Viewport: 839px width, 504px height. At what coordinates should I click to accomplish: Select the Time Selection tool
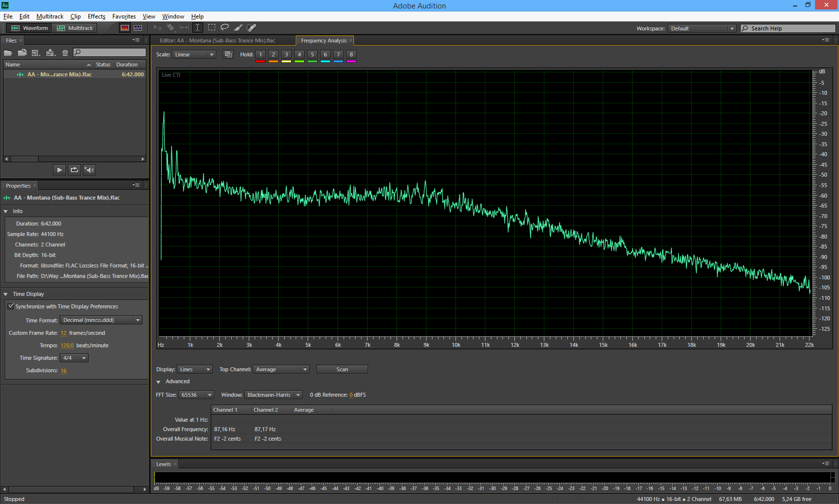click(197, 28)
